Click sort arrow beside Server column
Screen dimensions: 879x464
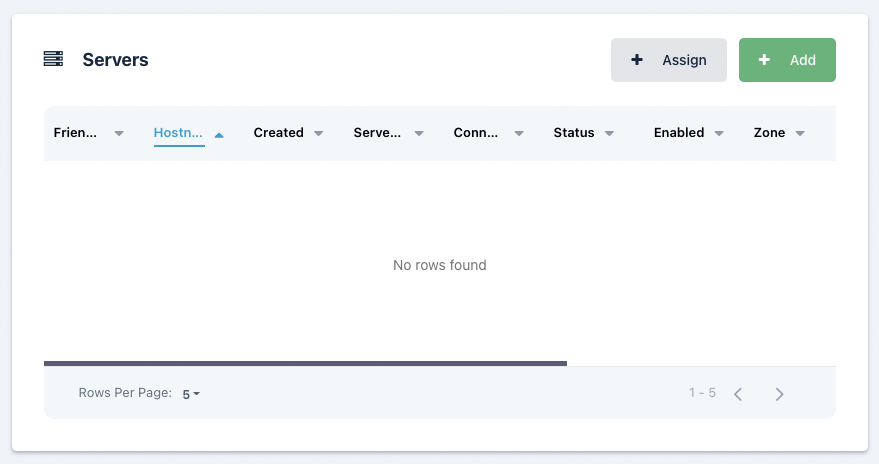419,133
